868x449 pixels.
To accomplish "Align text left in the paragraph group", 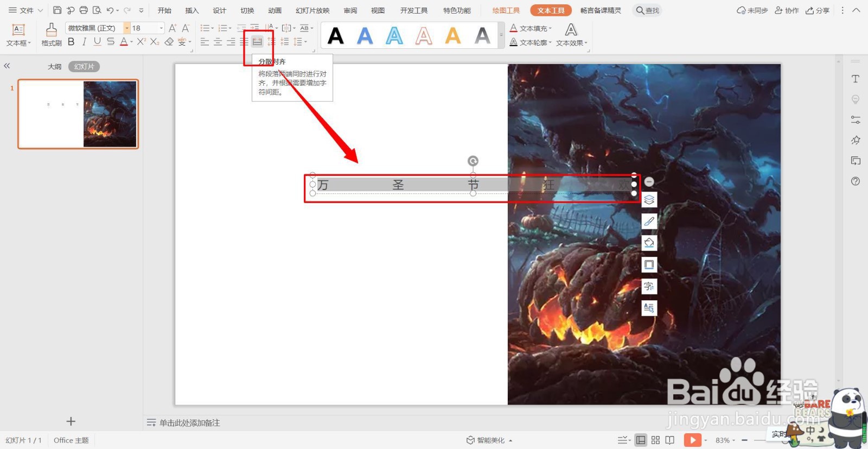I will click(x=205, y=42).
